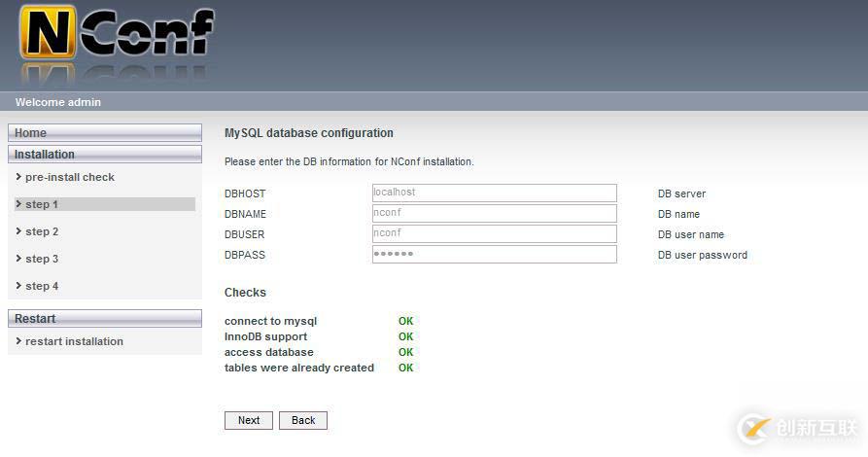
Task: Click 'tables were already created' label
Action: 299,368
